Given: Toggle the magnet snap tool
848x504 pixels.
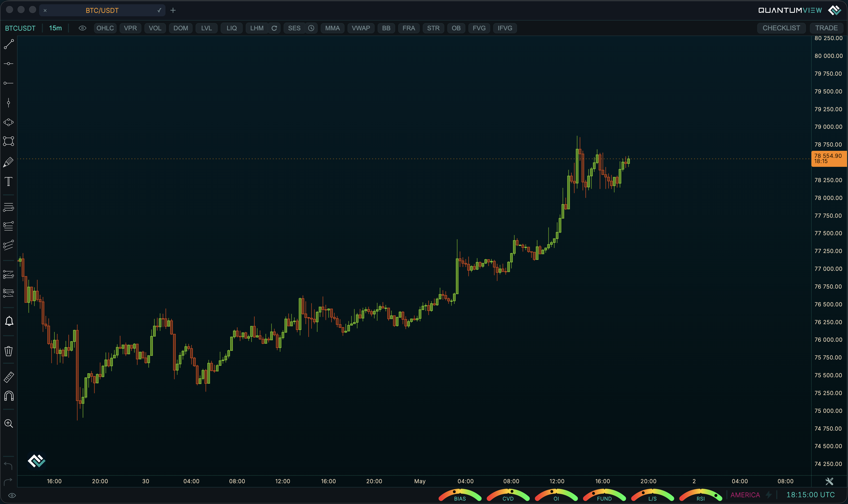Looking at the screenshot, I should (9, 396).
